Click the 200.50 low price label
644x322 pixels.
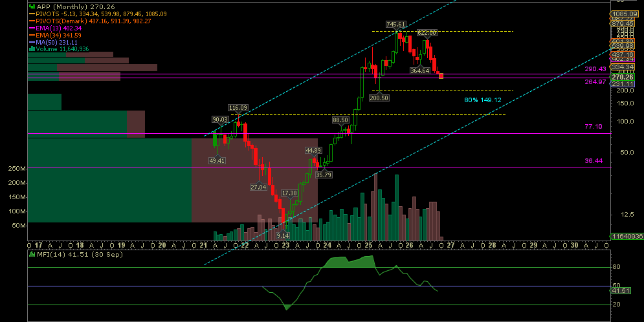(379, 98)
